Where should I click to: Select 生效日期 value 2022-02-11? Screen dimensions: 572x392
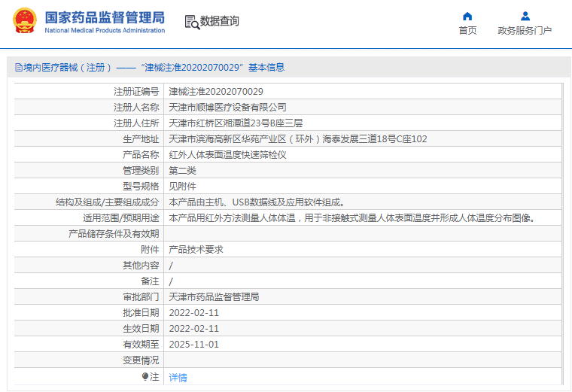pos(194,329)
